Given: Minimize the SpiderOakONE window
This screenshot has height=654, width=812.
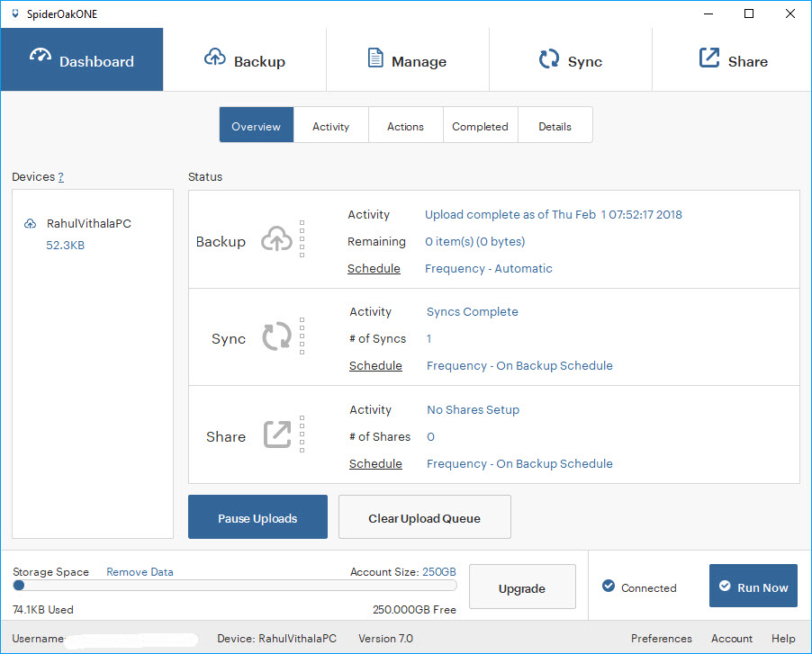Looking at the screenshot, I should 708,13.
